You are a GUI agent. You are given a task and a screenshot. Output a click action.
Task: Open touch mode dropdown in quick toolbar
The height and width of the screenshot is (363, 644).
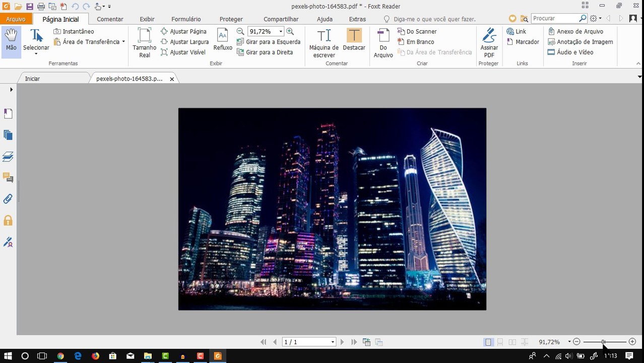(103, 7)
